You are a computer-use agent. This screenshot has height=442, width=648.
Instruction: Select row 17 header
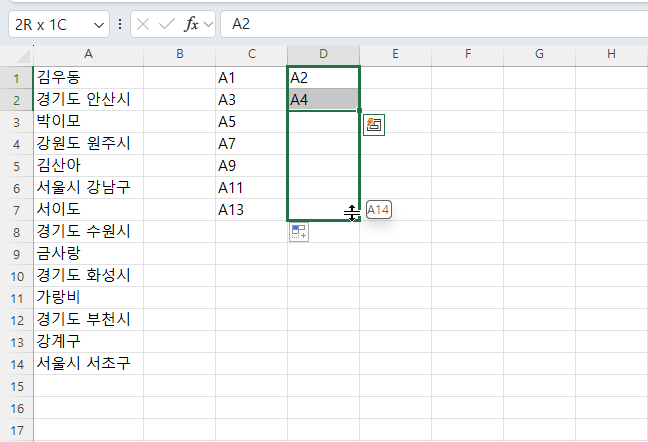click(17, 430)
